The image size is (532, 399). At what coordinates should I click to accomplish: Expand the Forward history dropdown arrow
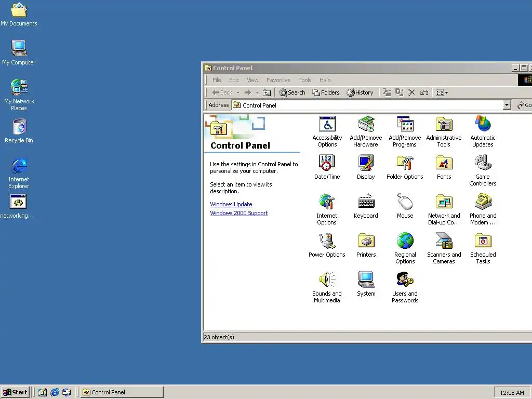coord(257,92)
